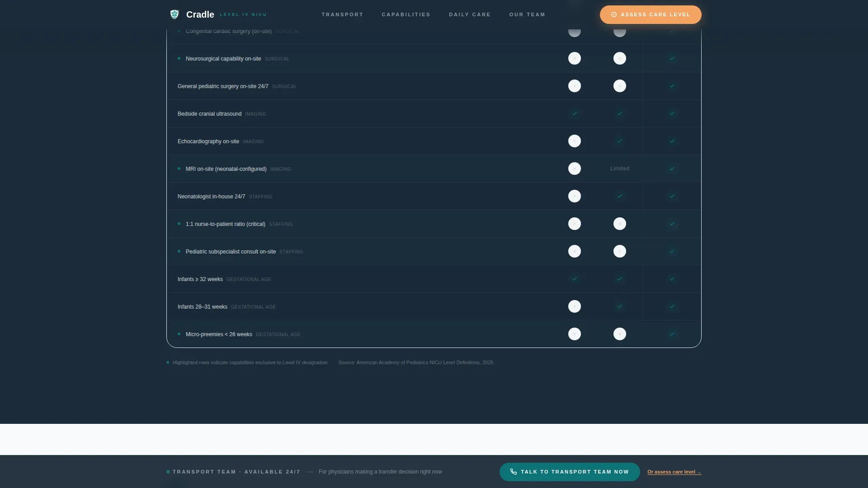
Task: Click Talk to Transport Team Now button
Action: point(570,472)
